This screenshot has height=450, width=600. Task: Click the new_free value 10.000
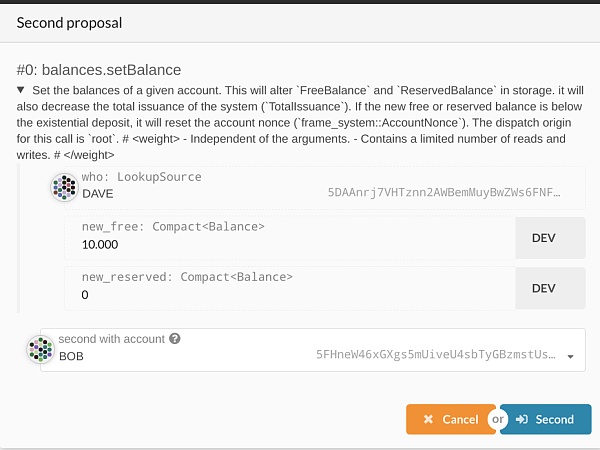[x=100, y=245]
